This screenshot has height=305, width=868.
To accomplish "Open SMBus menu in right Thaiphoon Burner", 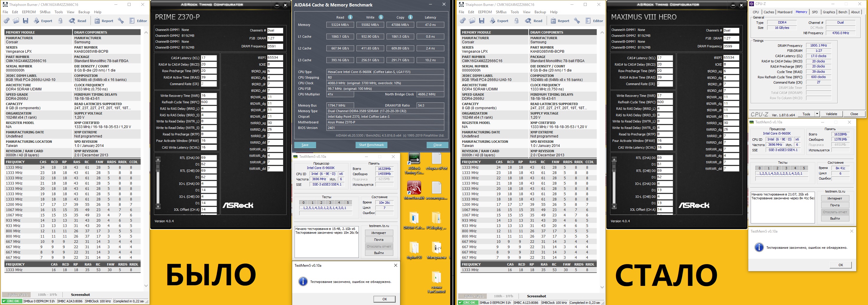I will 501,12.
